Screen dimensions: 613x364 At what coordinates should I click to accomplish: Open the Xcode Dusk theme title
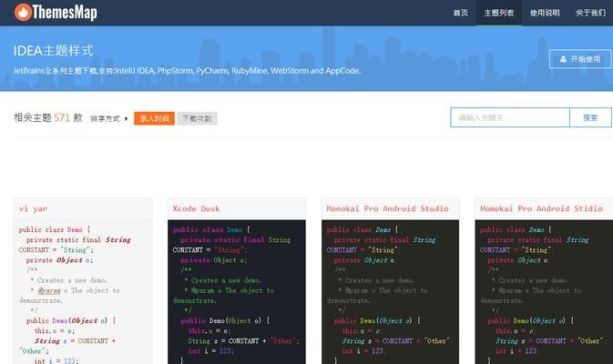coord(196,208)
